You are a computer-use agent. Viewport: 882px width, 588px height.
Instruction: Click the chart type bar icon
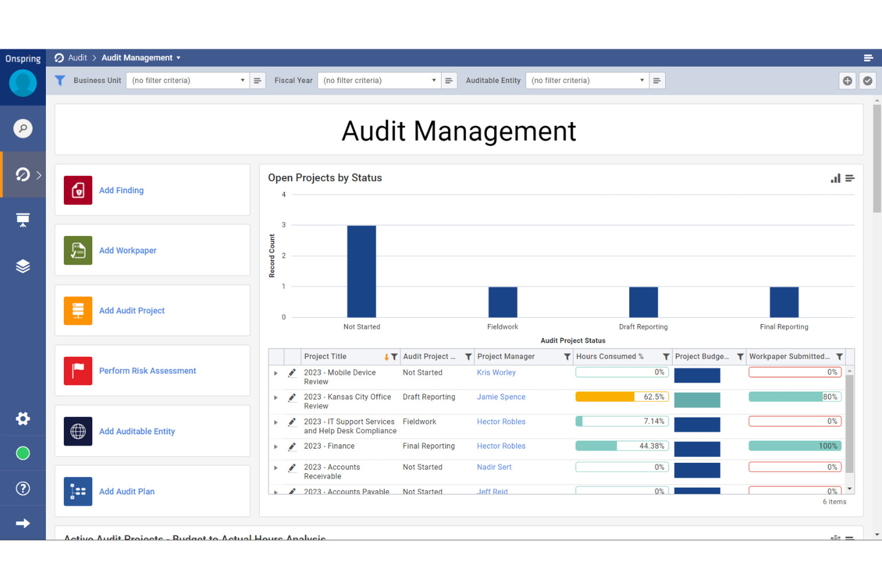click(x=836, y=178)
